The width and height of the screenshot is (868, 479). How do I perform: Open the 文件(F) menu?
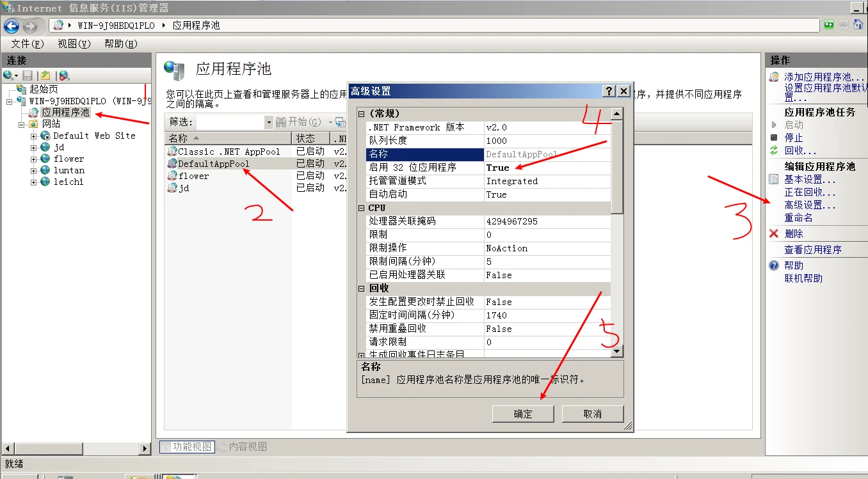point(28,43)
